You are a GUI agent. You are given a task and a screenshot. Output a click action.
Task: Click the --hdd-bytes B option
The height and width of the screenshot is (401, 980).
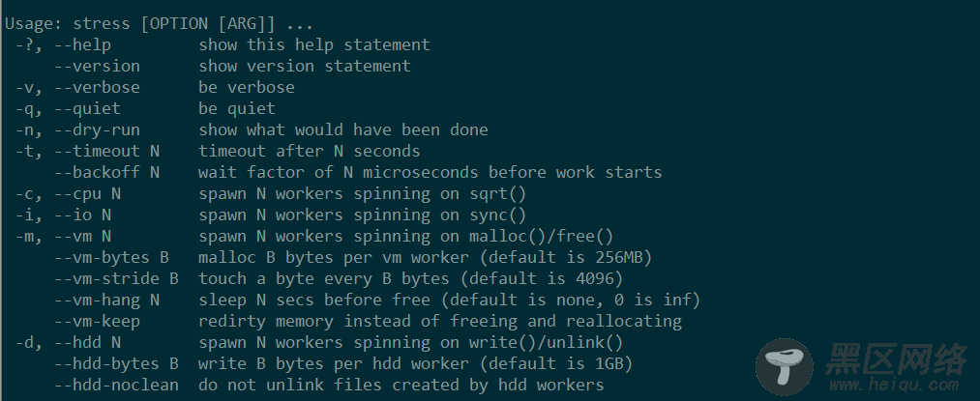(116, 363)
